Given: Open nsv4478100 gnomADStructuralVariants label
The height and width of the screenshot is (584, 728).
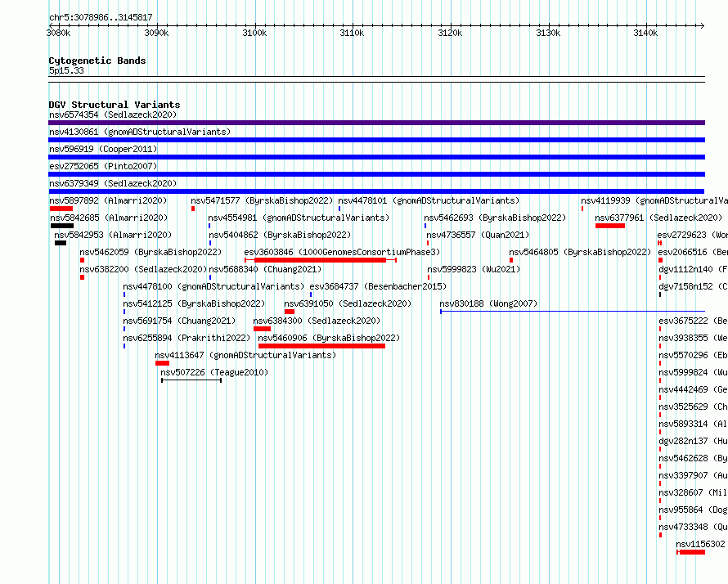Looking at the screenshot, I should [x=213, y=286].
